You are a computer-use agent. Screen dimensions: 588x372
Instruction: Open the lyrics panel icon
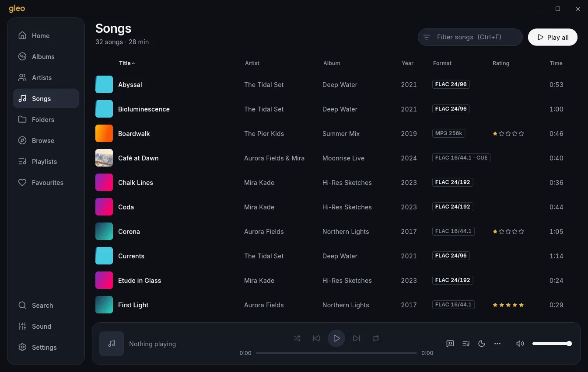point(450,344)
